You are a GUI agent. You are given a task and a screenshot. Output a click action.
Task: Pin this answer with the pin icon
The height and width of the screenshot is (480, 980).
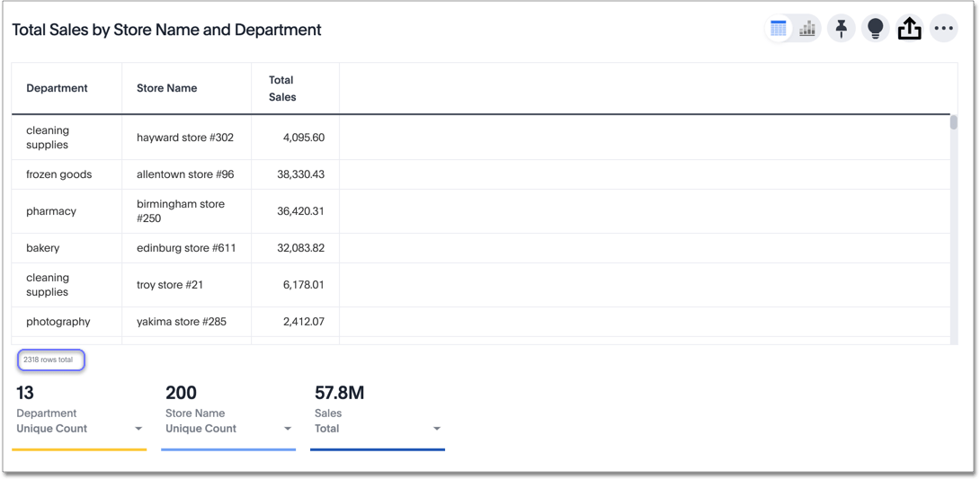coord(842,29)
